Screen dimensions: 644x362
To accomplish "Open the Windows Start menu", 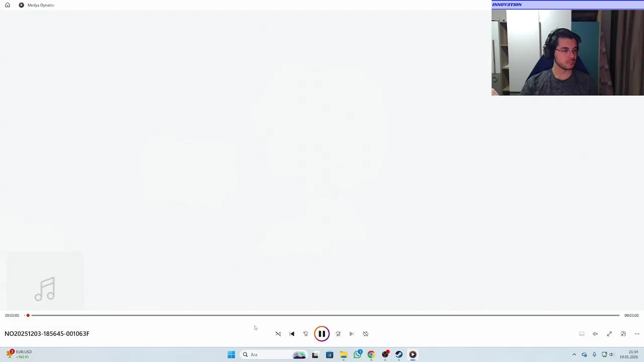I will coord(231,354).
